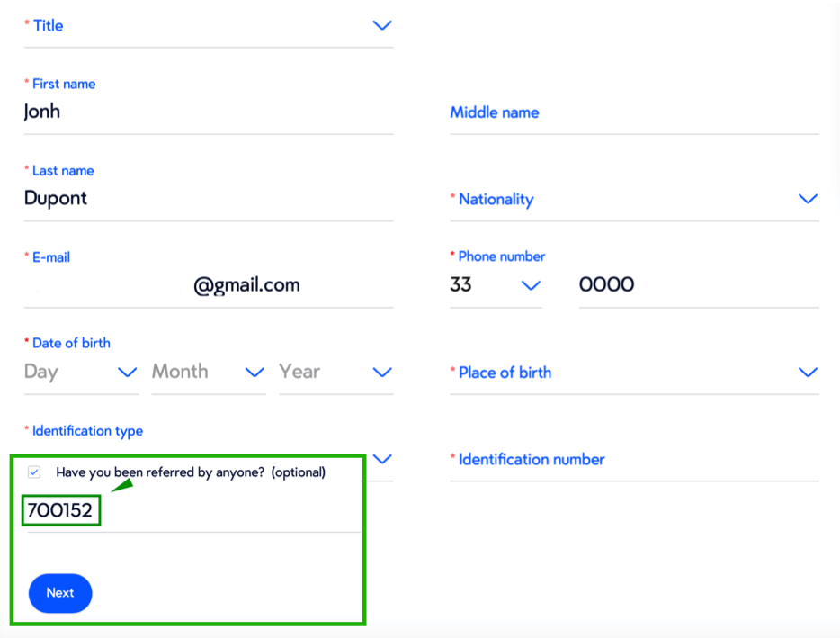Click the Nationality field label
The width and height of the screenshot is (840, 638).
tap(496, 200)
